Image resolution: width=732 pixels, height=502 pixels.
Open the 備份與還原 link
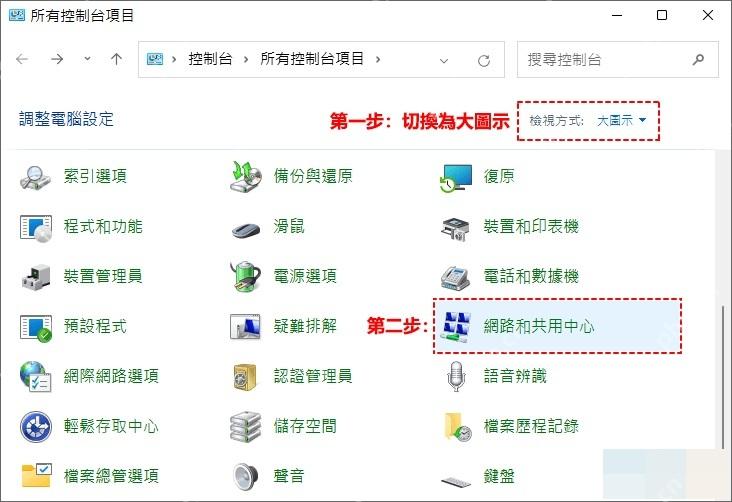tap(313, 177)
